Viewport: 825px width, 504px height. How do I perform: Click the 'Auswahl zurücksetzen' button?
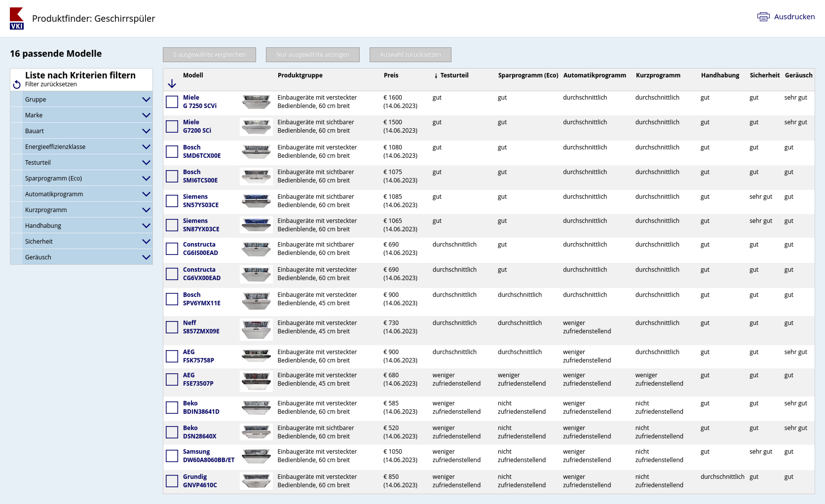tap(411, 55)
